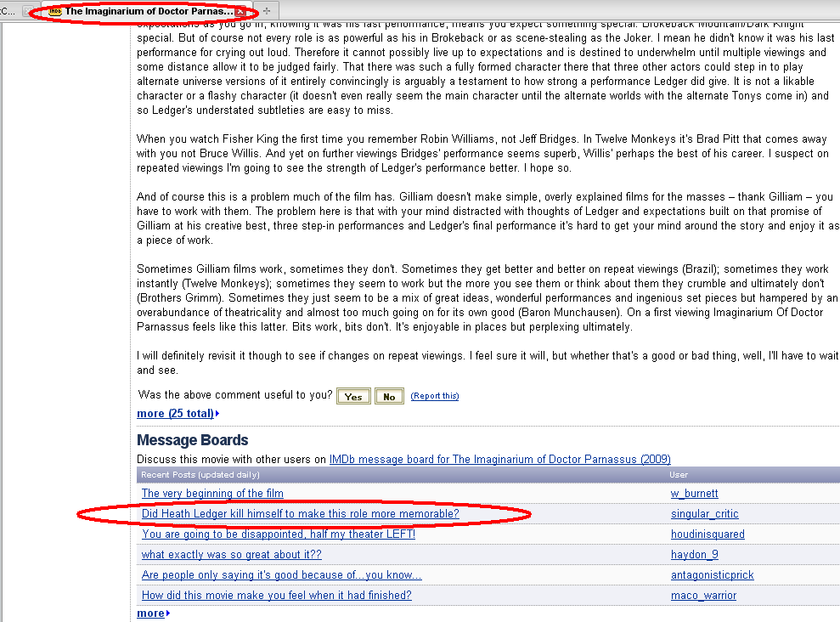The width and height of the screenshot is (840, 622).
Task: Open a new browser tab with the plus button
Action: (267, 11)
